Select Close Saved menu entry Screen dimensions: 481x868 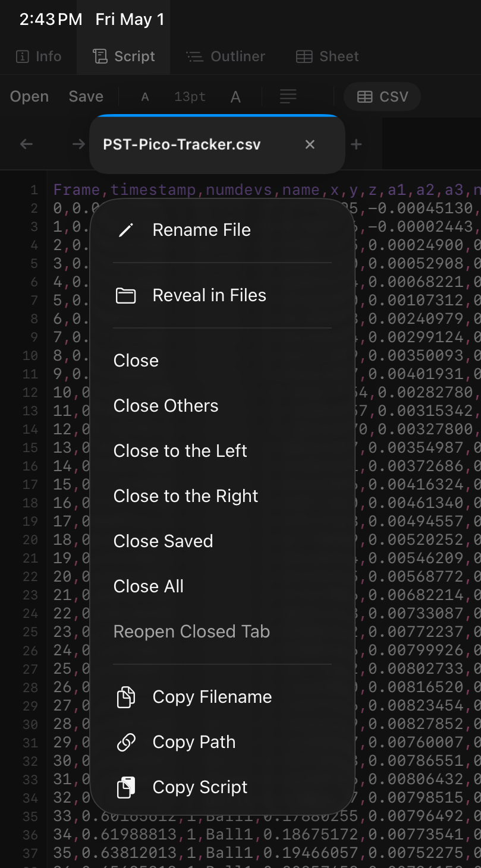coord(222,541)
